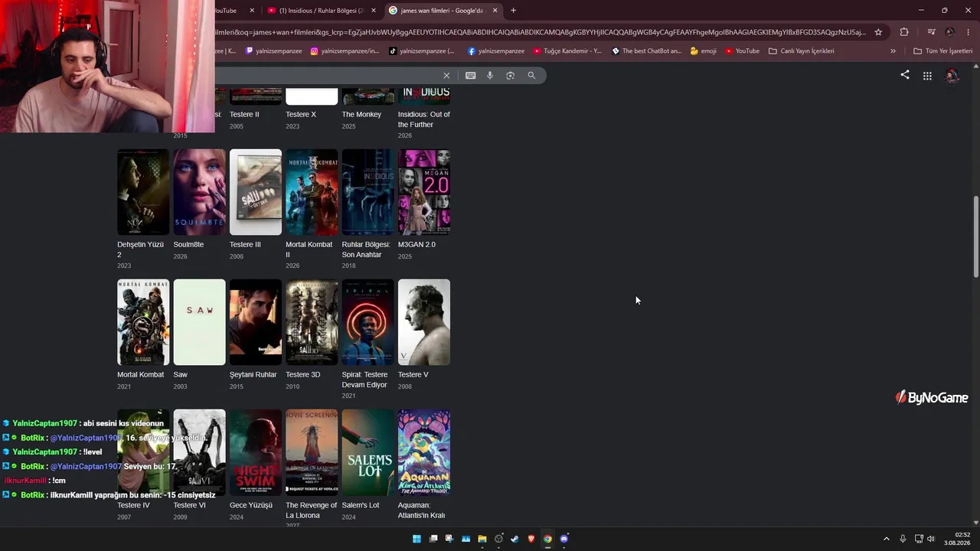Open the TikTok yalnizsempanzee bookmark
This screenshot has height=551, width=980.
(422, 51)
